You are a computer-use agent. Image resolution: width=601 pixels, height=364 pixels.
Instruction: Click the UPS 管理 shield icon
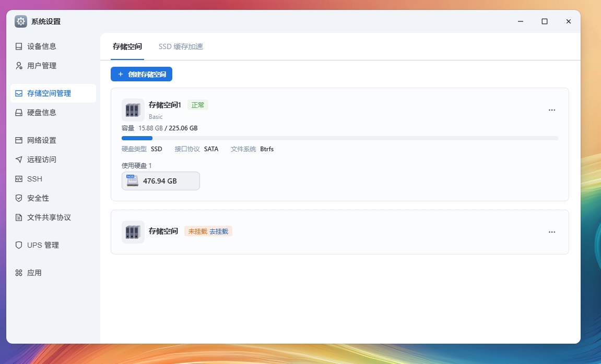click(x=19, y=245)
